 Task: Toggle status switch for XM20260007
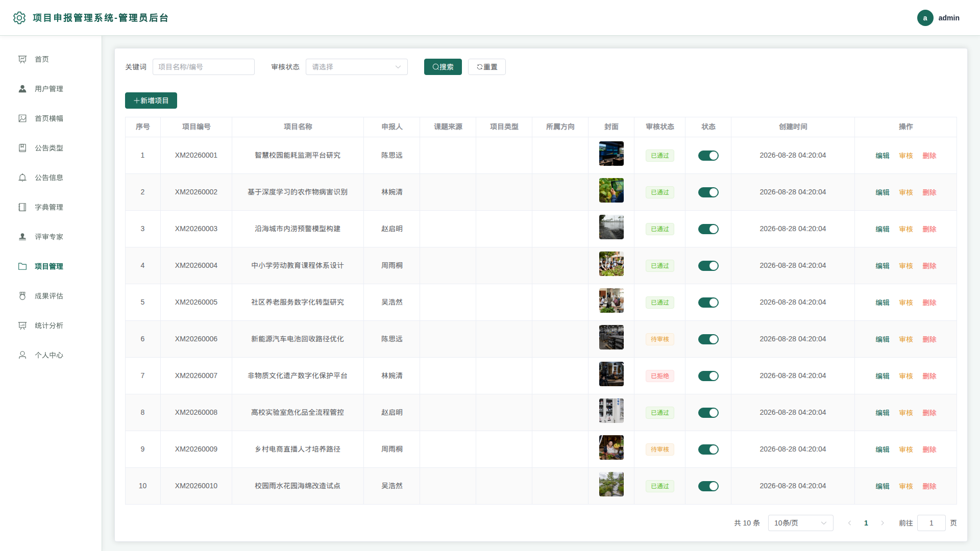pyautogui.click(x=708, y=376)
